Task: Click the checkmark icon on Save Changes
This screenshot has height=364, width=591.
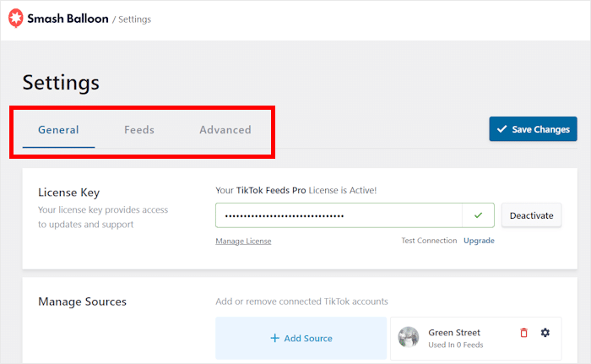Action: (502, 129)
